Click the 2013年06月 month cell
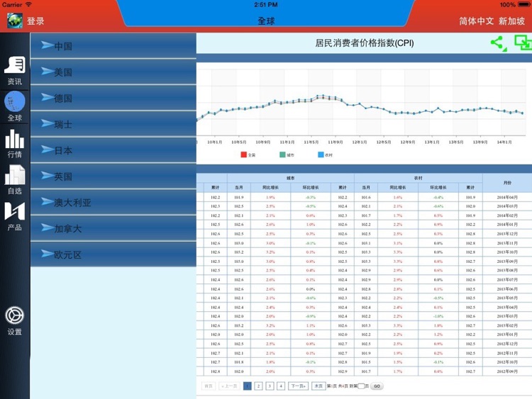 click(x=507, y=289)
